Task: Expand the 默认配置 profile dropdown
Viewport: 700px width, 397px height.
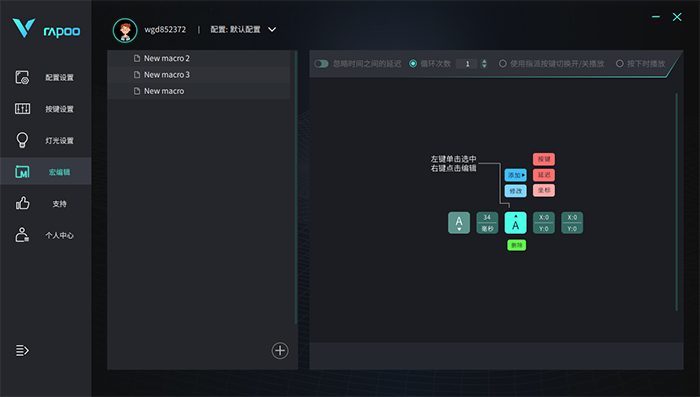Action: (x=272, y=29)
